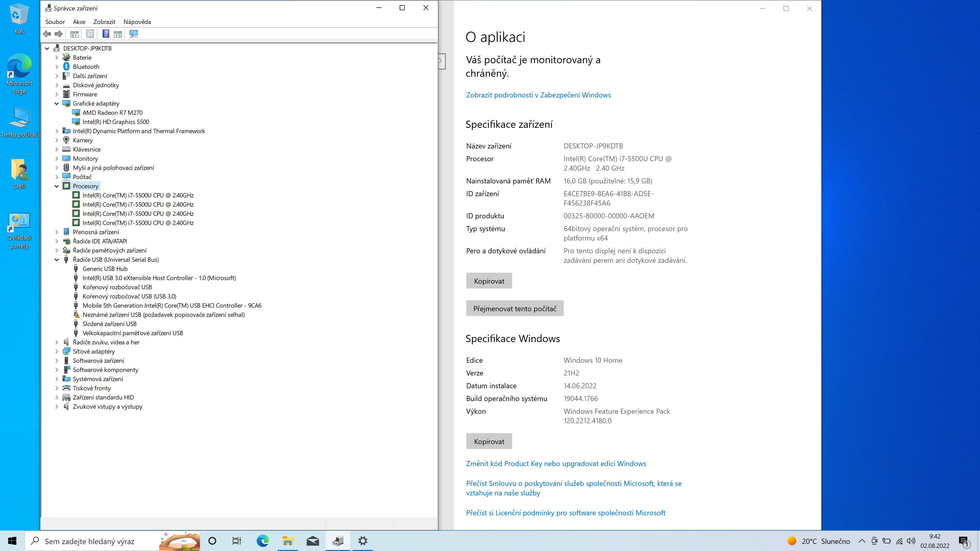This screenshot has width=980, height=551.
Task: Select the Ovládací panely desktop shortcut
Action: click(x=19, y=231)
